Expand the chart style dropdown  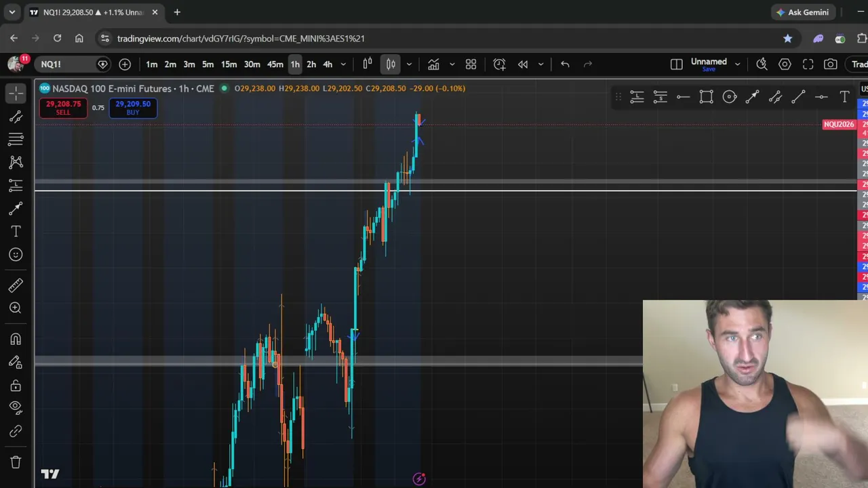[x=409, y=64]
